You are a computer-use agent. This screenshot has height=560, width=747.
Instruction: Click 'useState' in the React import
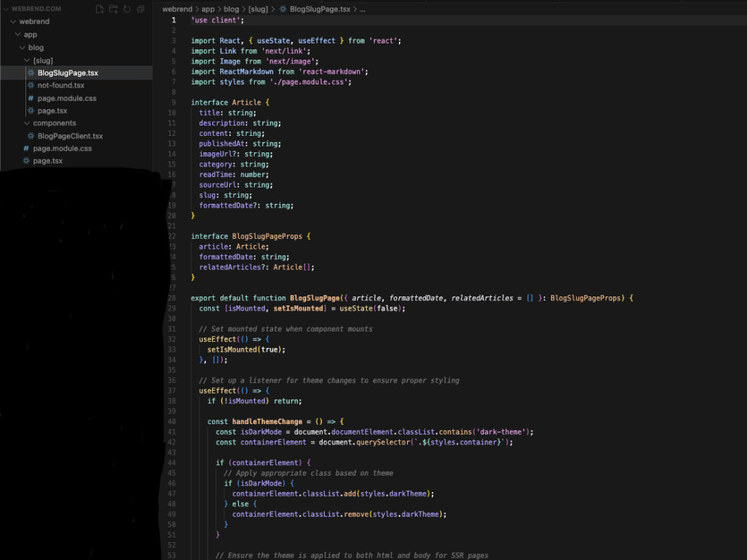pyautogui.click(x=273, y=41)
